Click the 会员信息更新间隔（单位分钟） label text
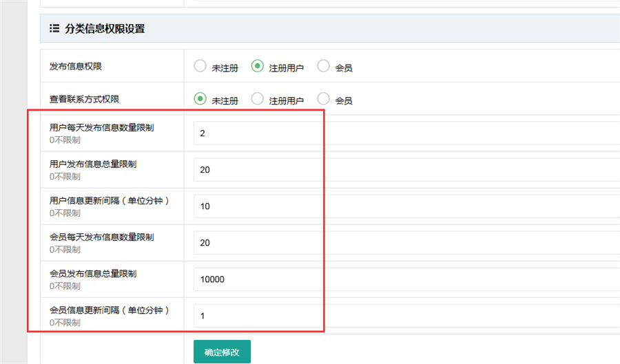620x364 pixels. click(x=110, y=310)
